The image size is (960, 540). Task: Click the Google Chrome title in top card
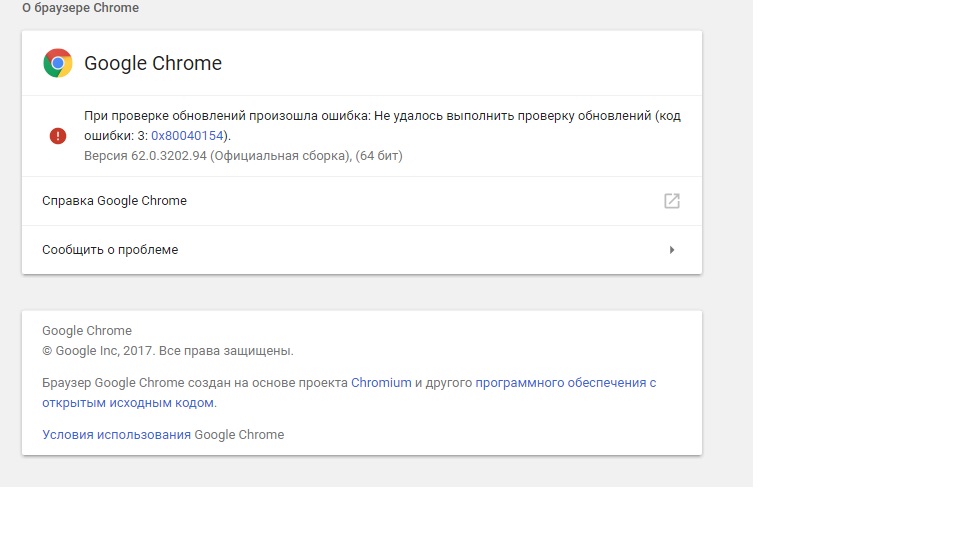(153, 63)
